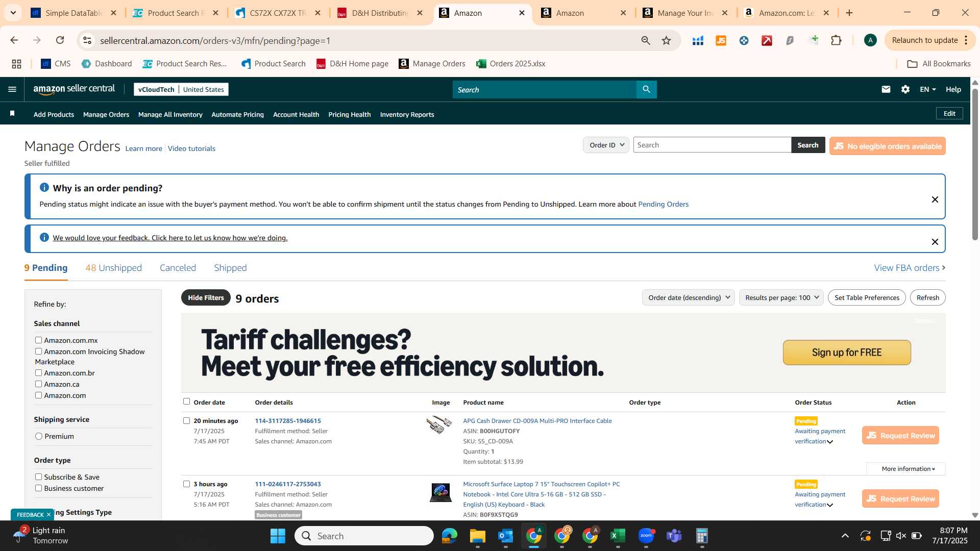Open the Order date (descending) sort dropdown
Screen dimensions: 980x551
[688, 297]
